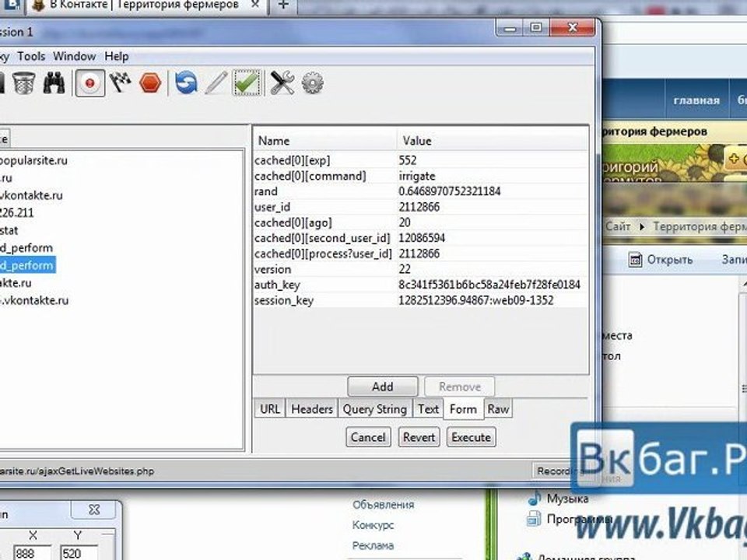Select the irrigate value cell
The height and width of the screenshot is (560, 747).
417,177
